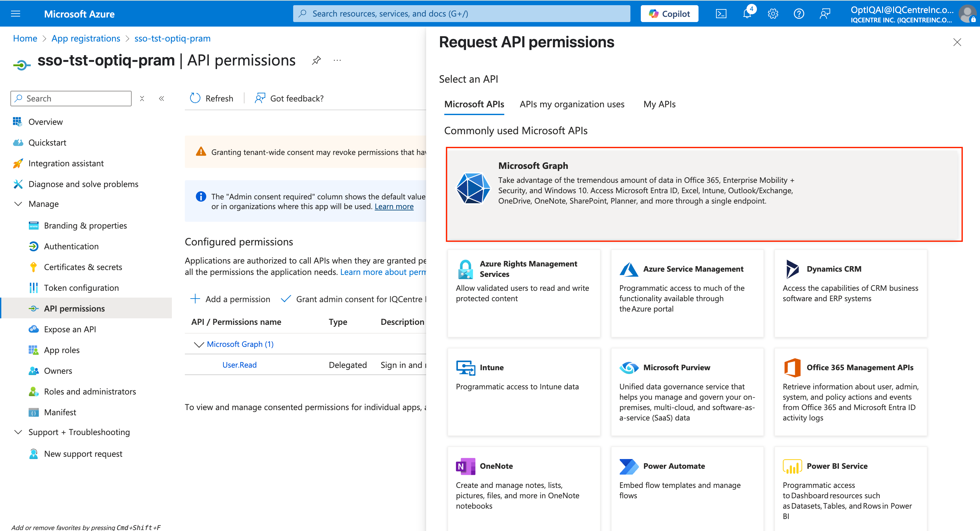Switch to APIs my organization uses tab
The image size is (980, 531).
click(572, 104)
